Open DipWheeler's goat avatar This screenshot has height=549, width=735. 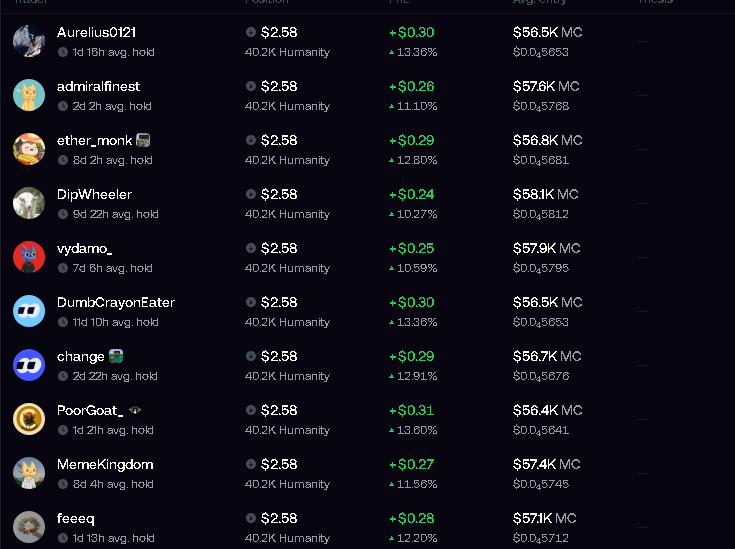click(x=29, y=203)
